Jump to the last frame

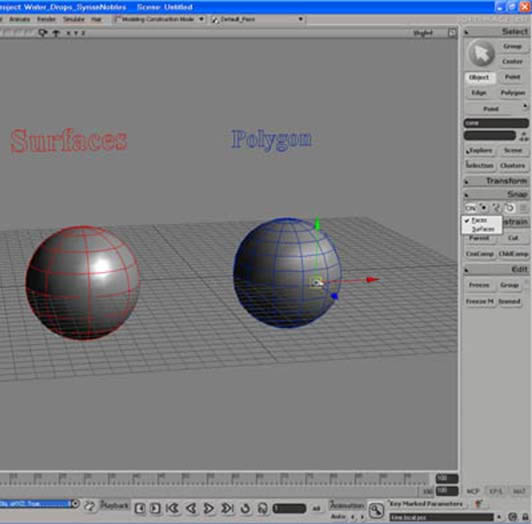(x=227, y=508)
